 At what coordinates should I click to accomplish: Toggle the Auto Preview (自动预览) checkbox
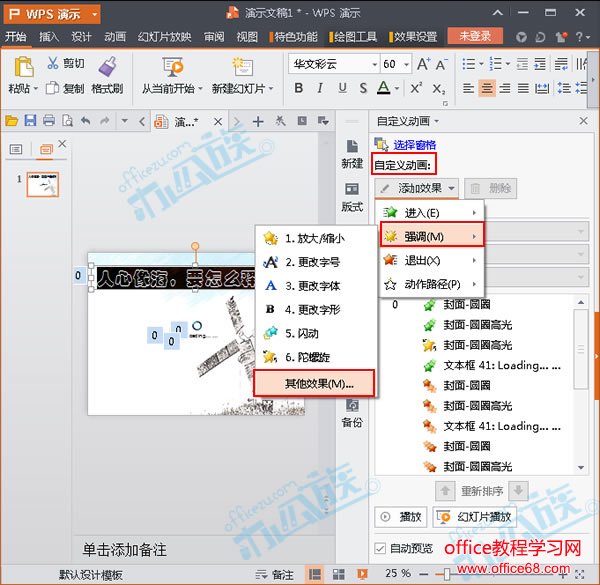(379, 548)
